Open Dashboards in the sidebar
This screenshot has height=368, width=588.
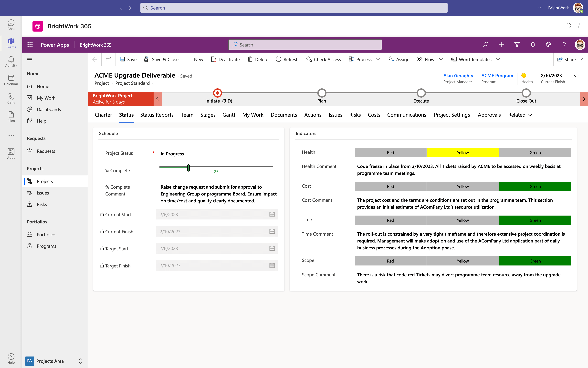(x=55, y=109)
